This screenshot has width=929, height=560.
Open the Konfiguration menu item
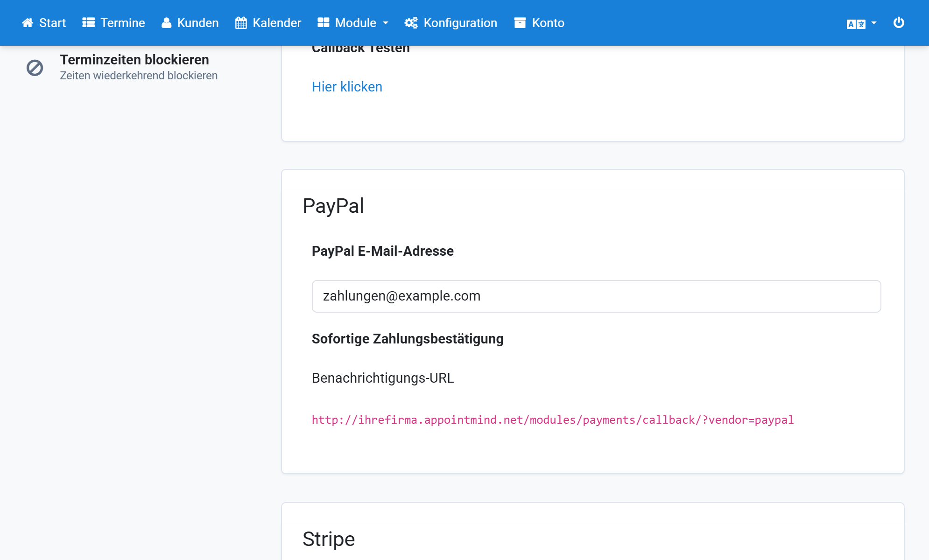pyautogui.click(x=451, y=23)
